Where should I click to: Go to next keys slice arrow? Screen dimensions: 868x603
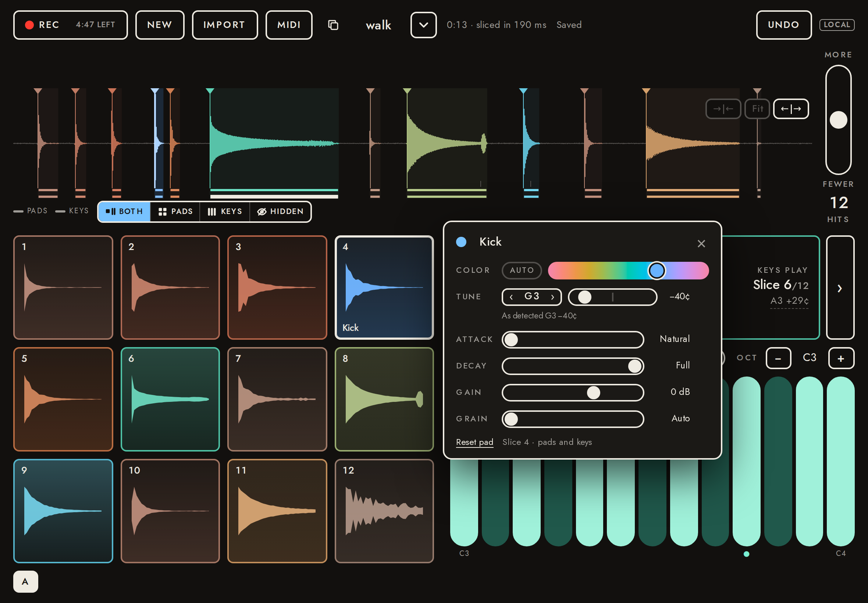coord(840,288)
